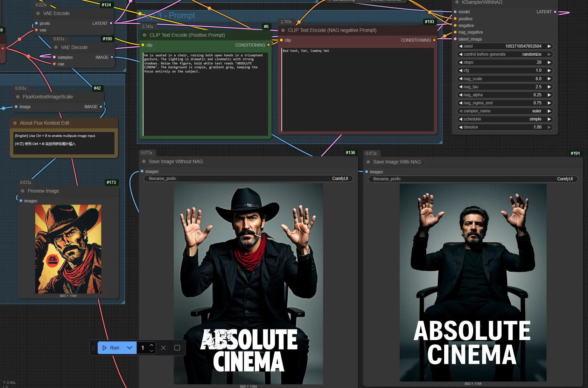
Task: Click Save Image With NAG images socket
Action: tap(366, 172)
